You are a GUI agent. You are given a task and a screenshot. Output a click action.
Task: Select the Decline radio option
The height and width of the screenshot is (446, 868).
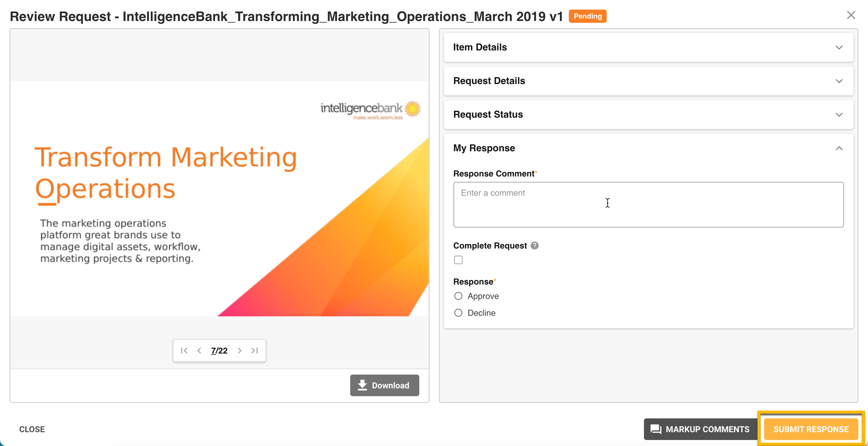458,313
